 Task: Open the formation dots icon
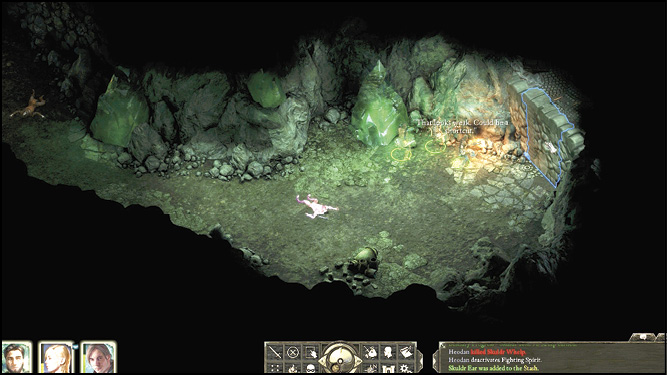[275, 368]
